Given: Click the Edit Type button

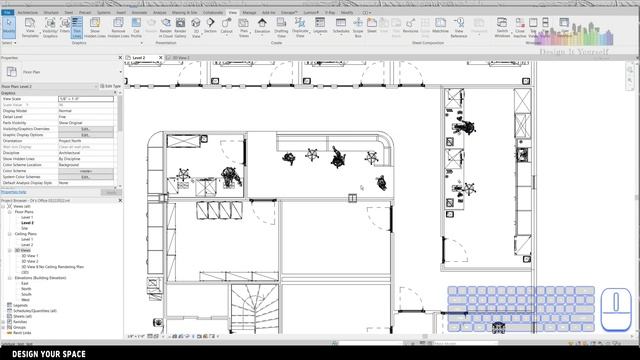Looking at the screenshot, I should pos(110,86).
